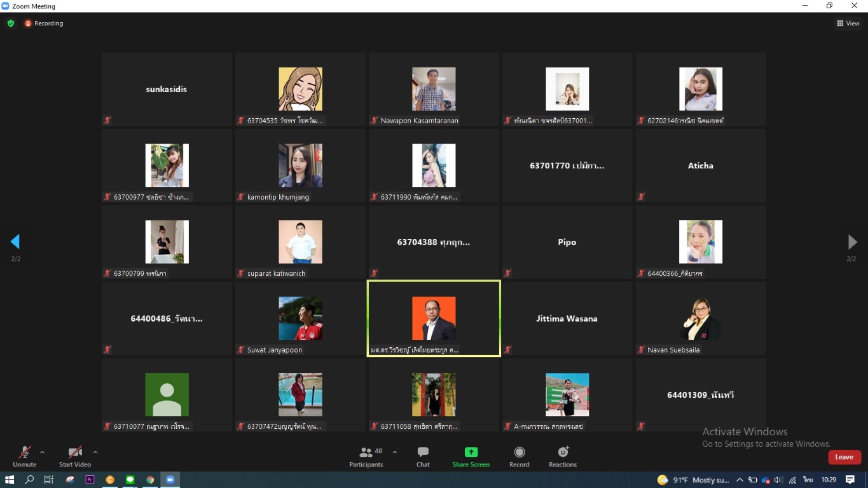Open the View layout menu
The image size is (868, 488).
848,24
